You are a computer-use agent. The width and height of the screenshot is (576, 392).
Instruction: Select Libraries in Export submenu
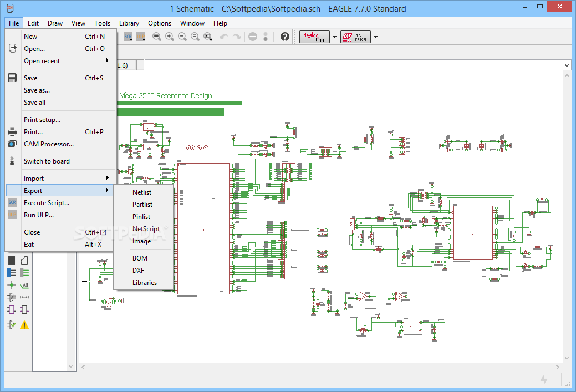(144, 283)
